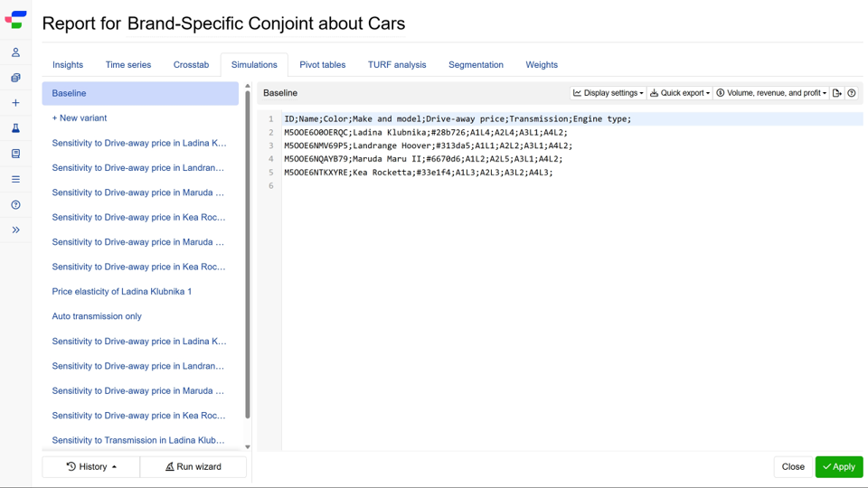Image resolution: width=868 pixels, height=488 pixels.
Task: Select the Baseline scenario
Action: (x=140, y=93)
